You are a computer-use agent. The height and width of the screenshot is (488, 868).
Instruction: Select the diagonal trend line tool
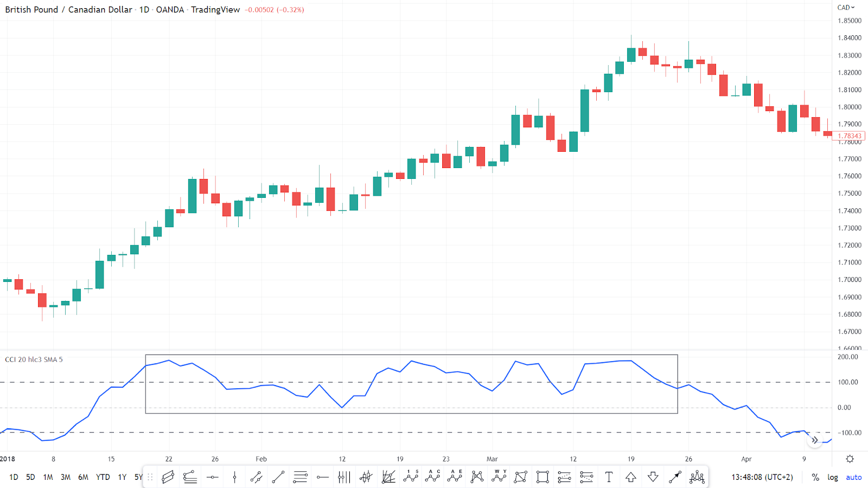click(x=278, y=477)
